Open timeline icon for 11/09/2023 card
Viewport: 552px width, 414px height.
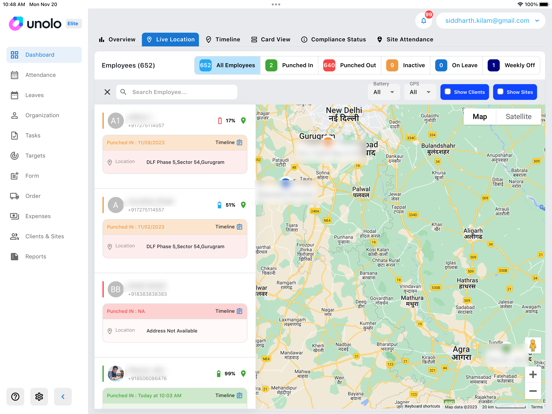click(240, 142)
